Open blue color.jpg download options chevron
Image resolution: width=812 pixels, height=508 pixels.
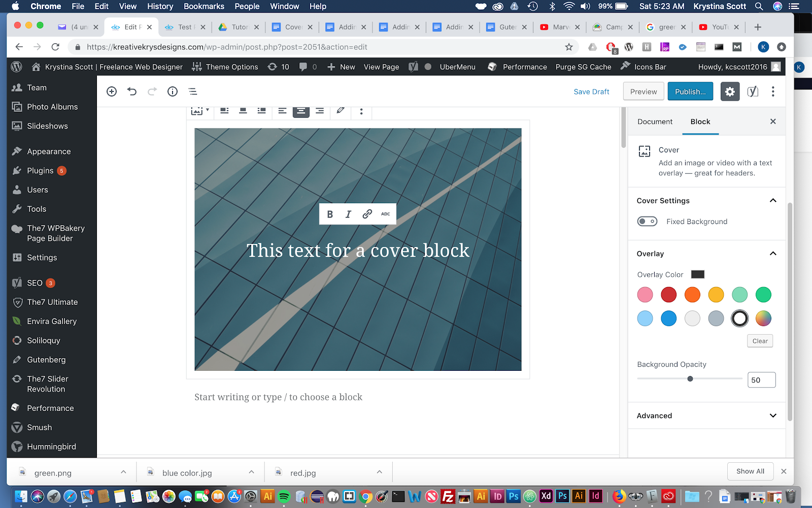click(x=251, y=472)
